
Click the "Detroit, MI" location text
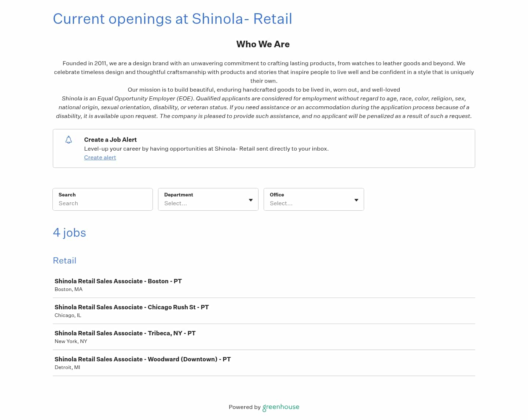coord(67,367)
